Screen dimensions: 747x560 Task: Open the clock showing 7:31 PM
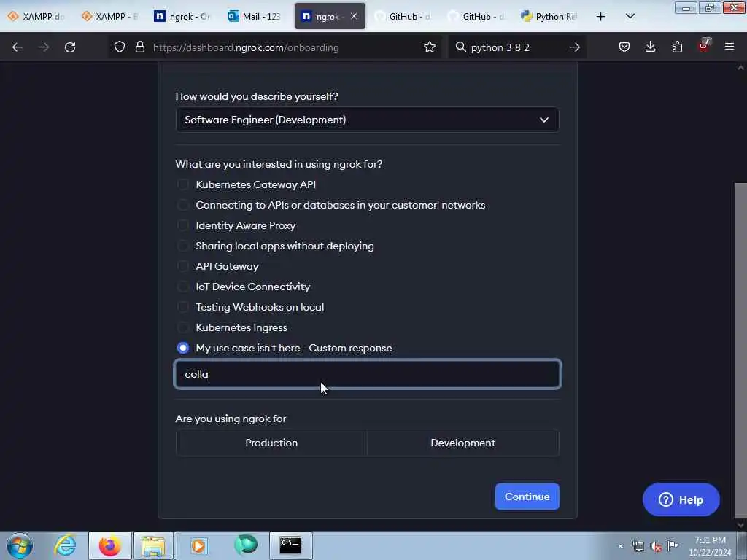[710, 546]
